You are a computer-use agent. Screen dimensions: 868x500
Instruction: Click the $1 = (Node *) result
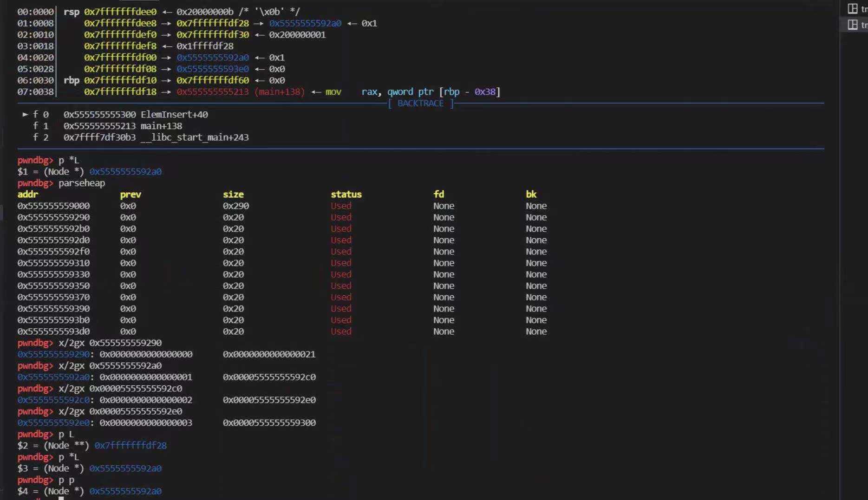pos(90,172)
